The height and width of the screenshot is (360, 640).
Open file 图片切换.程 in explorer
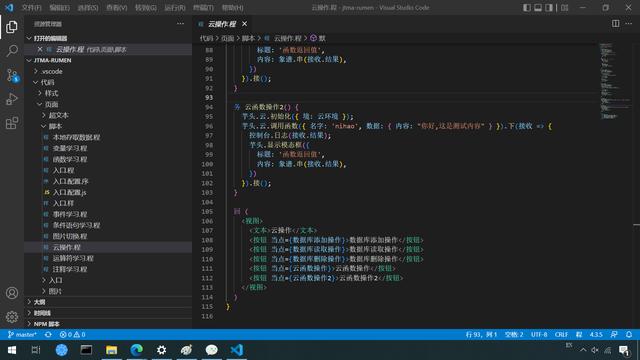108,236
